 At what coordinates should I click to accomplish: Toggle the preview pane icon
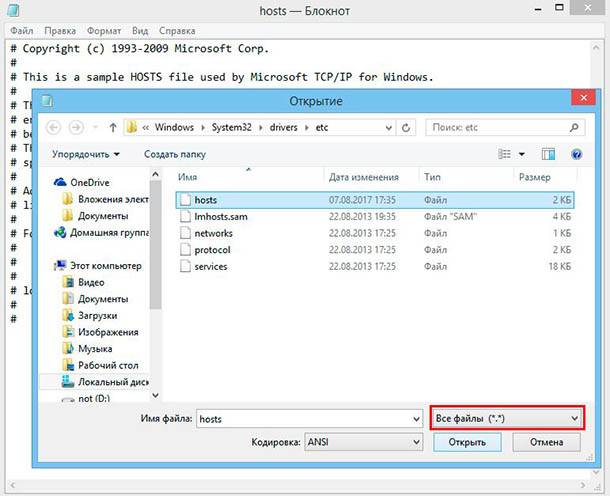548,154
